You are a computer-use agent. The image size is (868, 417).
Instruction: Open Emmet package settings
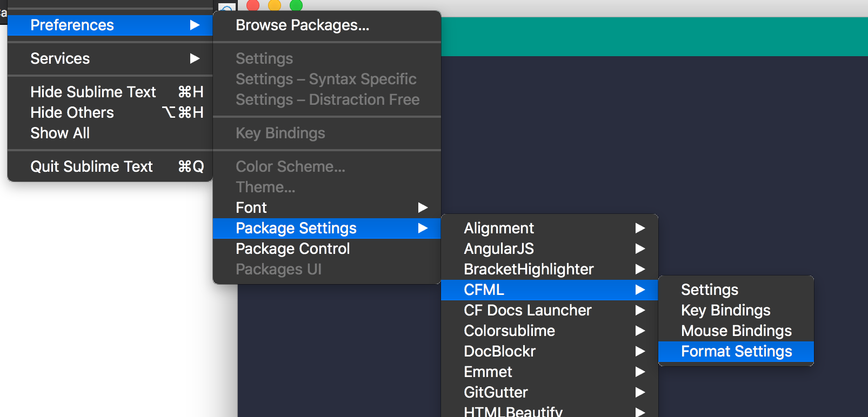550,372
